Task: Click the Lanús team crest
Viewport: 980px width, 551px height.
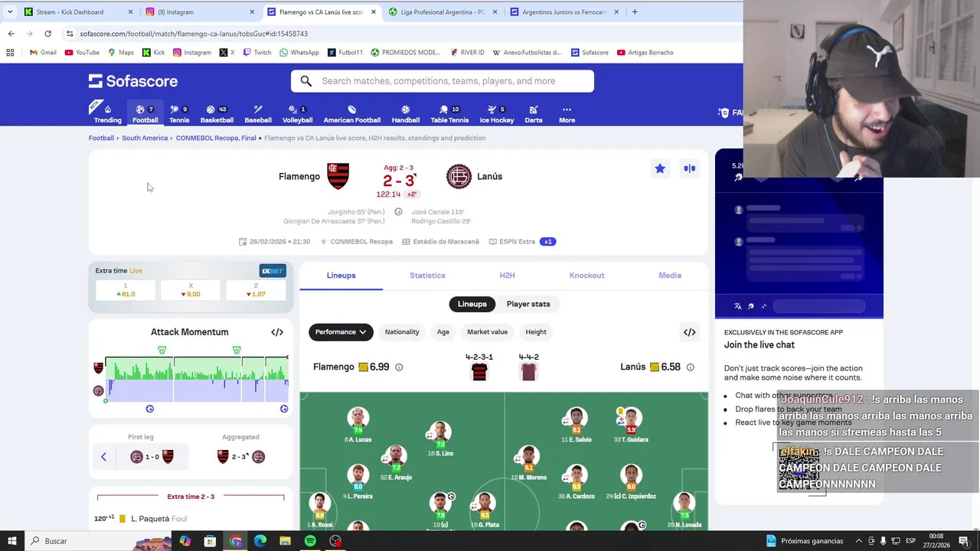Action: 459,176
